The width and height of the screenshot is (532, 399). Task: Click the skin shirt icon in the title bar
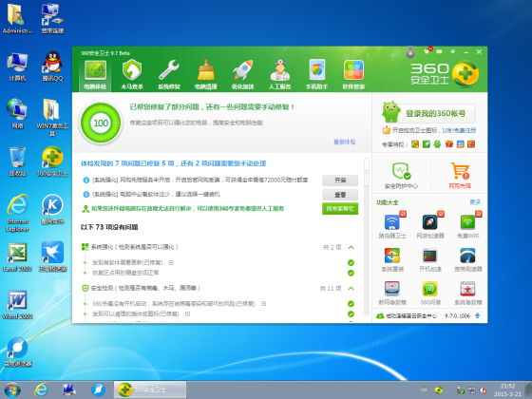(427, 51)
